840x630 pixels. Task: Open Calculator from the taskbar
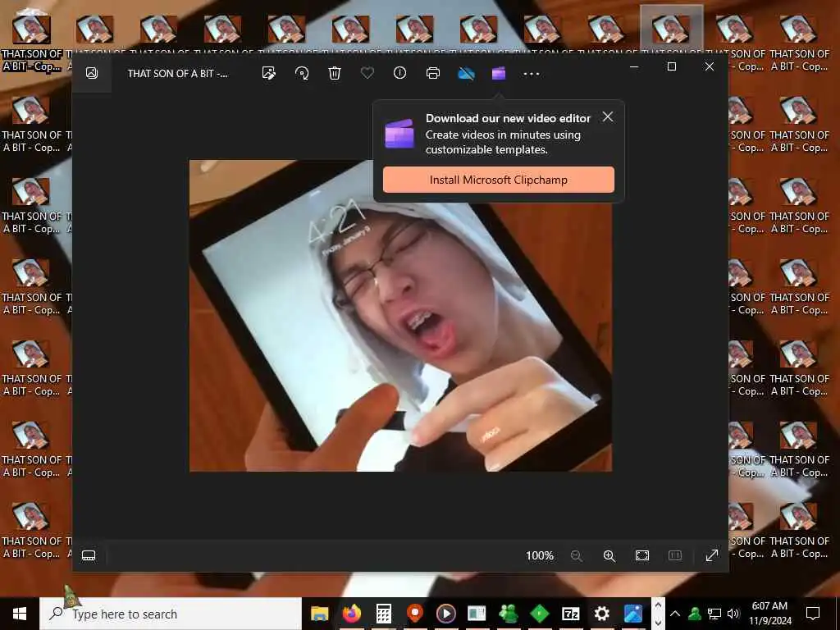point(384,614)
